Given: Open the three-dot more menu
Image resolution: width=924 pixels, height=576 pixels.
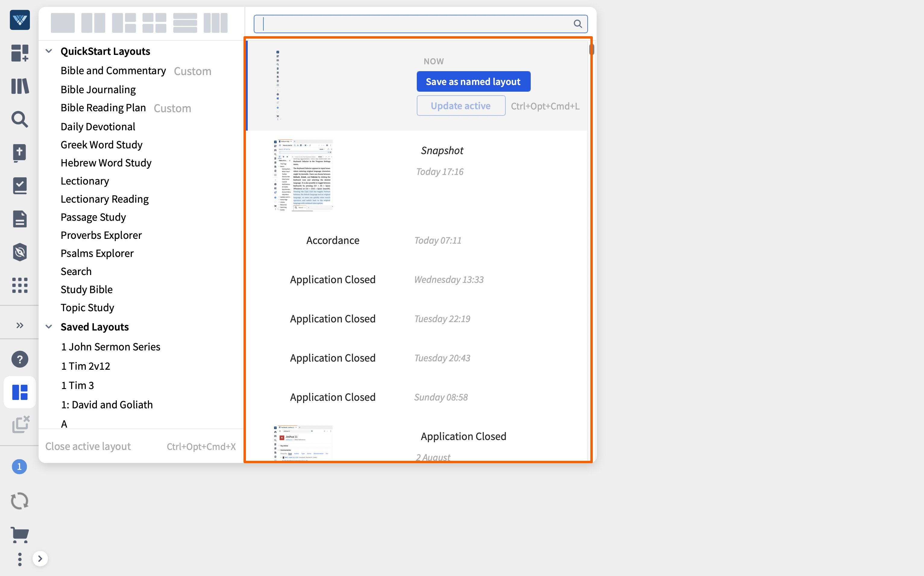Looking at the screenshot, I should (x=20, y=559).
